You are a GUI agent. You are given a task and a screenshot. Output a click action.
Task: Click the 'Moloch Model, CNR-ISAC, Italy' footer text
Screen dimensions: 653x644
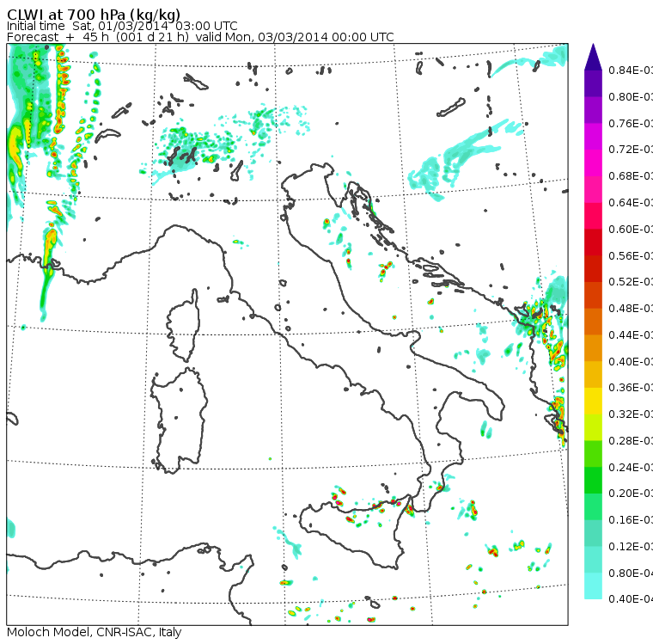[95, 632]
